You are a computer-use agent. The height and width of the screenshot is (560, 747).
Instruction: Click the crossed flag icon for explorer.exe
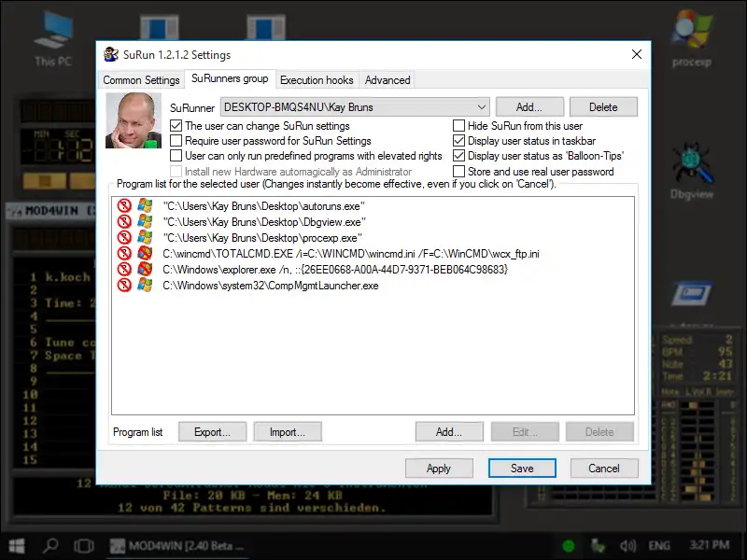145,269
